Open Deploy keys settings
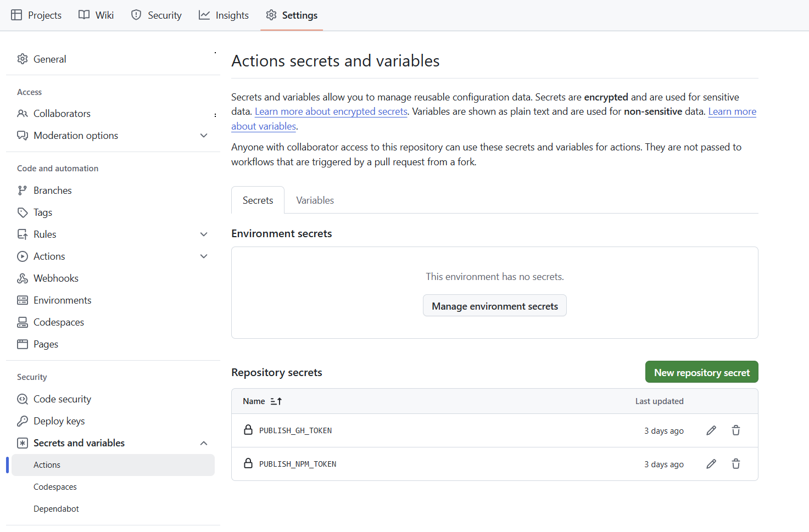The image size is (809, 532). [x=113, y=421]
